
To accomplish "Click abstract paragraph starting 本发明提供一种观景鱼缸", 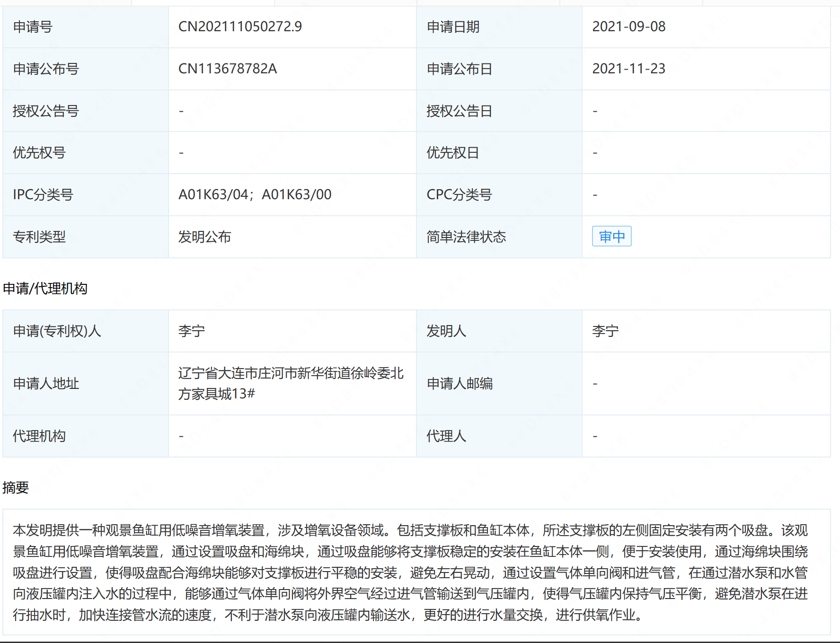I will point(410,573).
